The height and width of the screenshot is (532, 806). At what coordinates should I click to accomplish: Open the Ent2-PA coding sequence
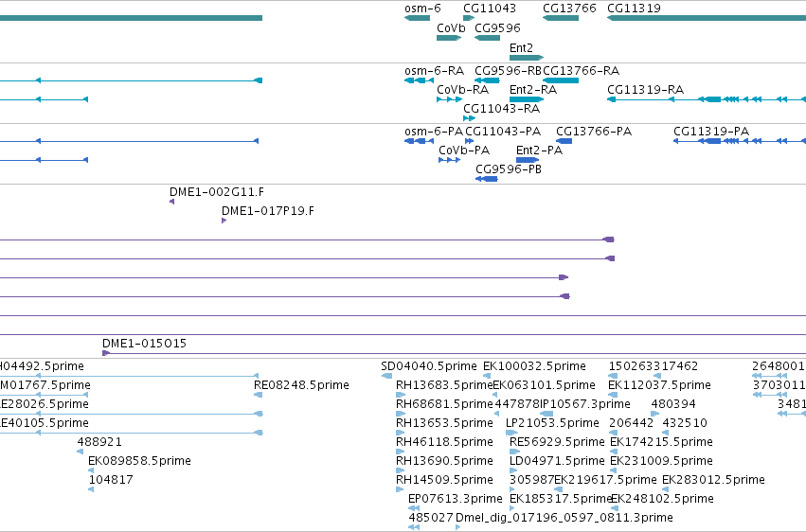(528, 160)
